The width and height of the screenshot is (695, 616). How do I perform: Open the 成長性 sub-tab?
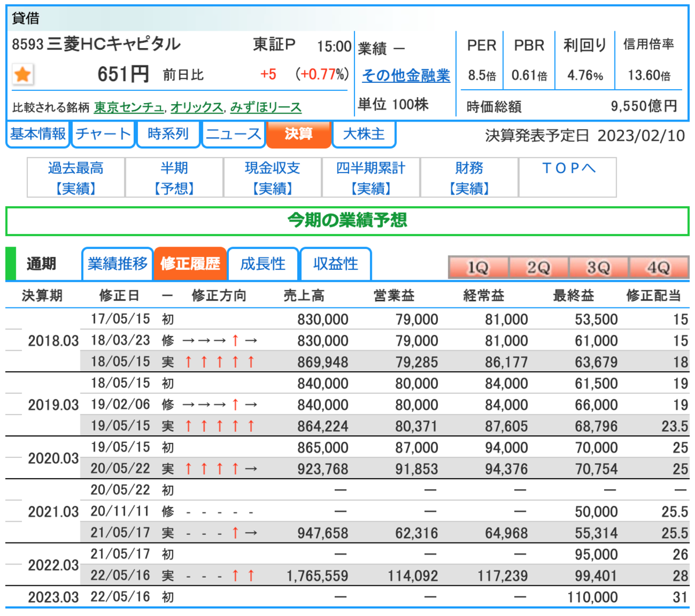click(263, 264)
